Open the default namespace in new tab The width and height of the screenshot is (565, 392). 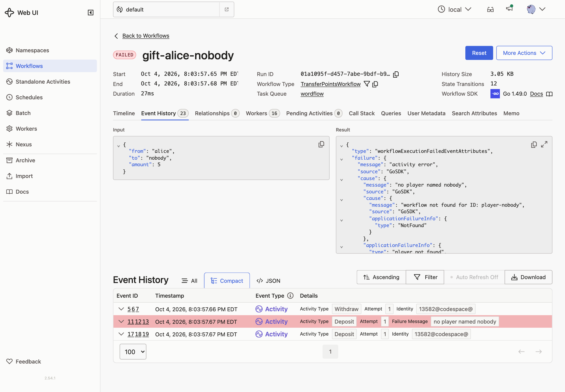click(227, 9)
